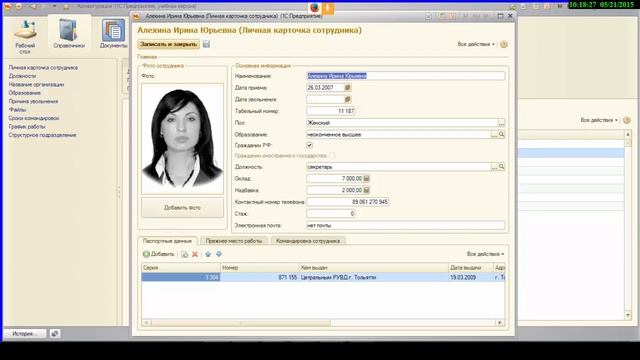Copy passport row with copy icon
This screenshot has width=640, height=360.
click(x=184, y=254)
